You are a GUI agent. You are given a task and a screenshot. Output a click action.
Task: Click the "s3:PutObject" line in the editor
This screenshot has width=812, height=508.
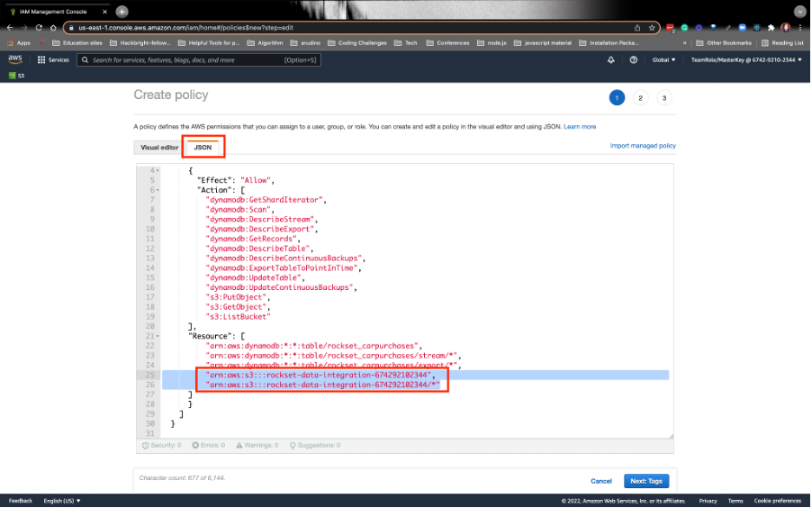pyautogui.click(x=238, y=297)
